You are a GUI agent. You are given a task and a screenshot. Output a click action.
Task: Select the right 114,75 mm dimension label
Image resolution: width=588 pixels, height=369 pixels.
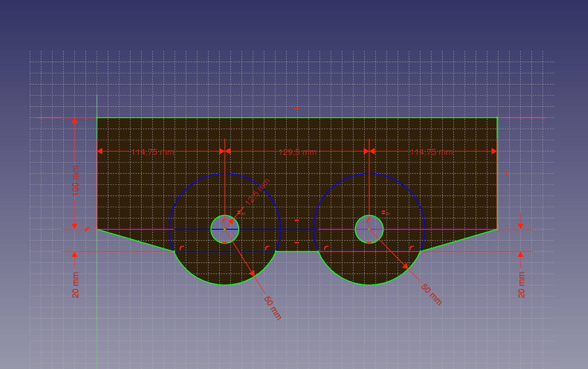click(431, 152)
